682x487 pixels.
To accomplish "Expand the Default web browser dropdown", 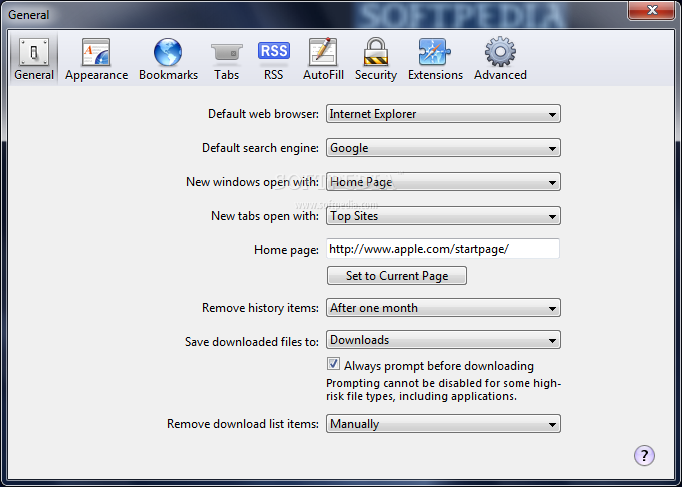I will tap(443, 114).
